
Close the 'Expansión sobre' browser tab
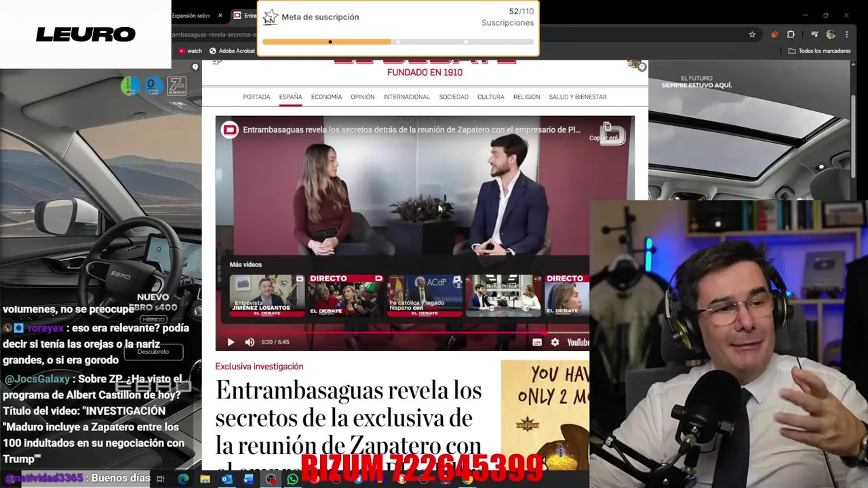[220, 16]
